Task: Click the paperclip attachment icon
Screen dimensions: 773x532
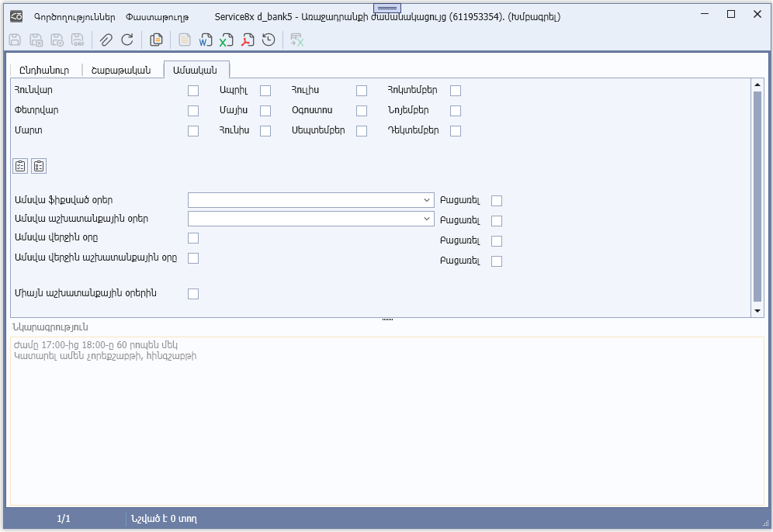Action: (106, 40)
